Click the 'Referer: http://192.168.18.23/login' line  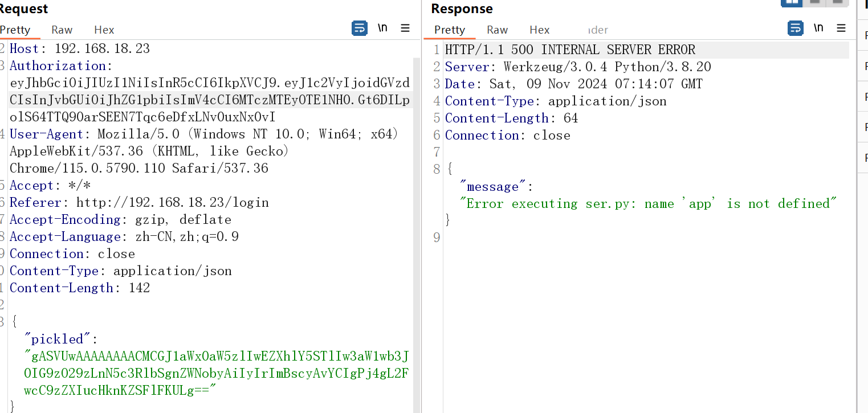[x=139, y=203]
